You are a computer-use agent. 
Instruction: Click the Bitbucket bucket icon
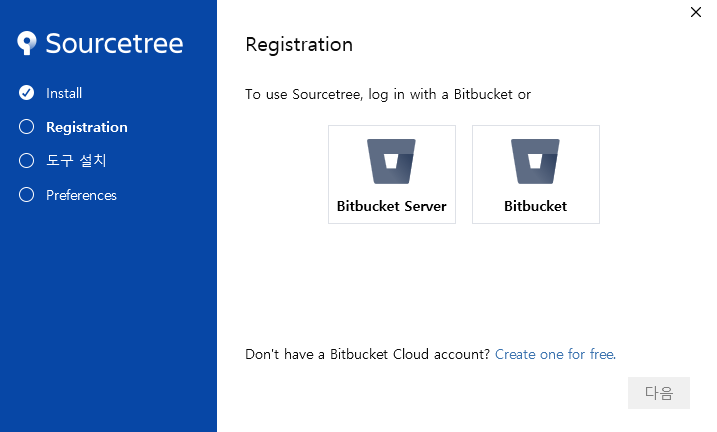pos(535,161)
